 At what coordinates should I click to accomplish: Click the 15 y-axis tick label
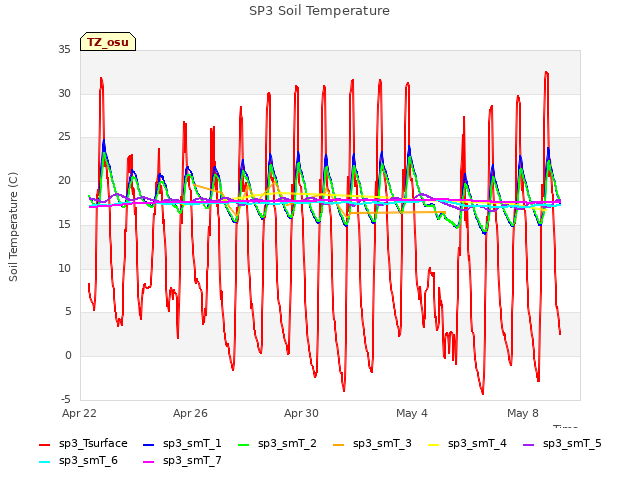[64, 224]
